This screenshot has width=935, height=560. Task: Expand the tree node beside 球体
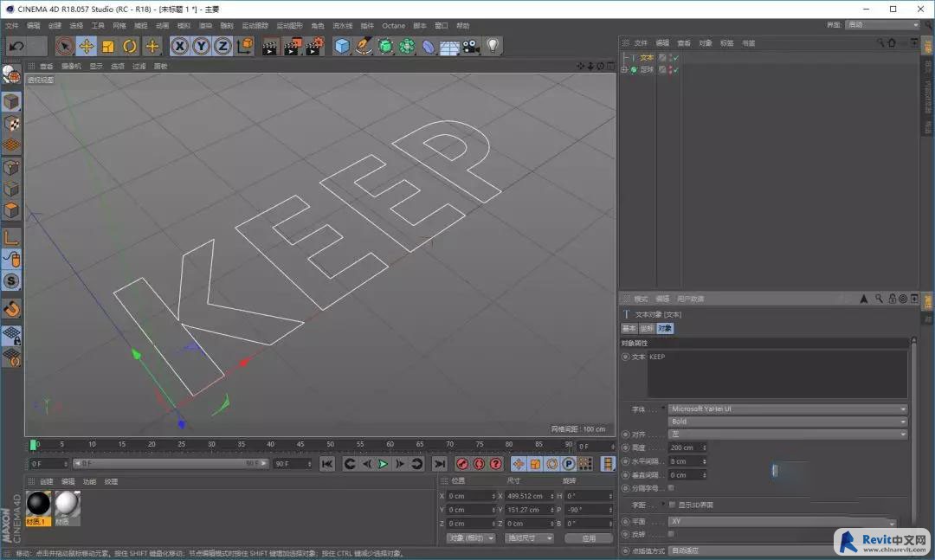pos(625,70)
